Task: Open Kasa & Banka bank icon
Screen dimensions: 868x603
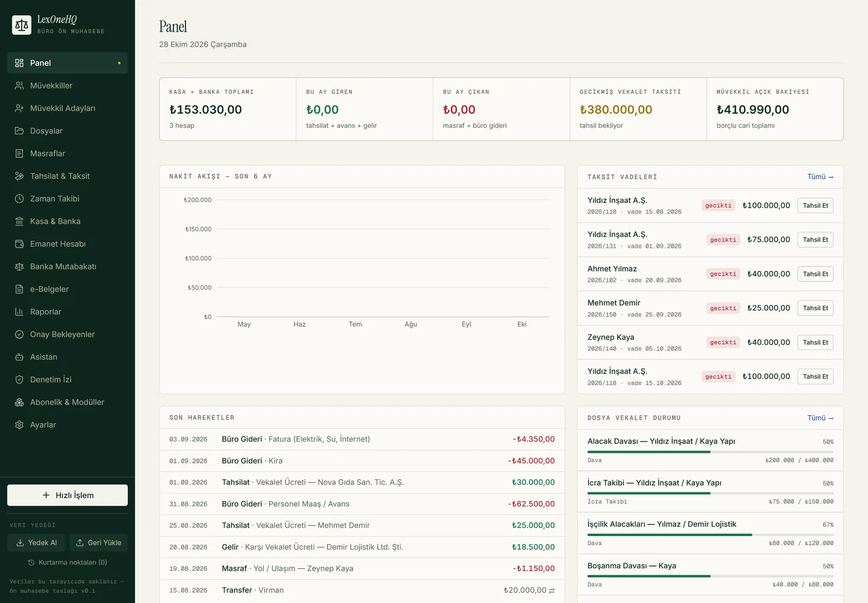Action: coord(19,221)
